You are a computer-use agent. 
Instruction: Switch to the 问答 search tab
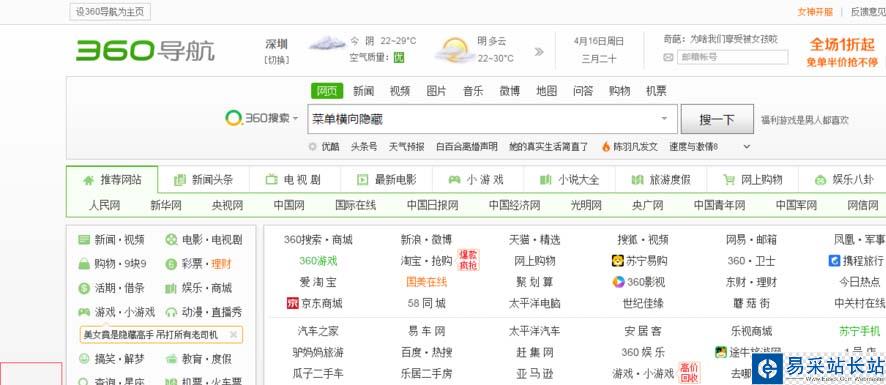583,90
